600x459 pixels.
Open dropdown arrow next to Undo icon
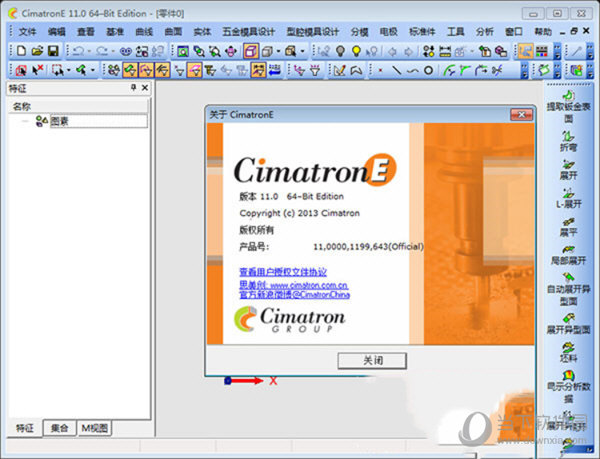(89, 51)
